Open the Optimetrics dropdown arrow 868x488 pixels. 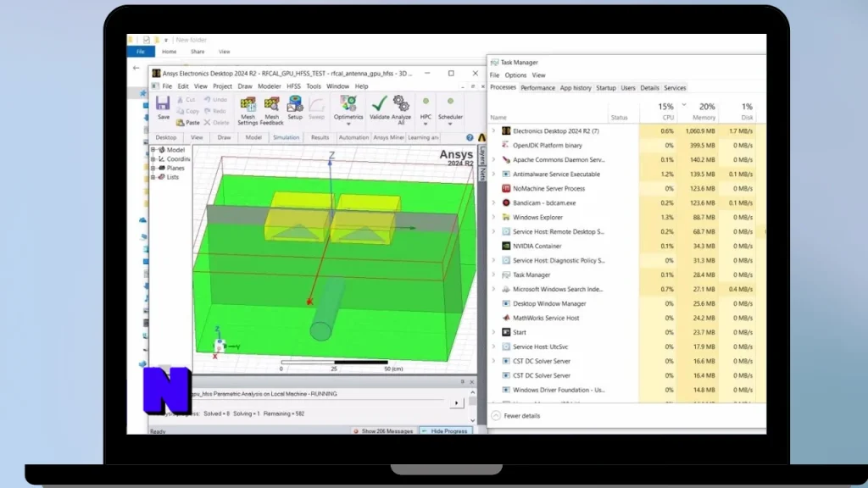click(348, 125)
